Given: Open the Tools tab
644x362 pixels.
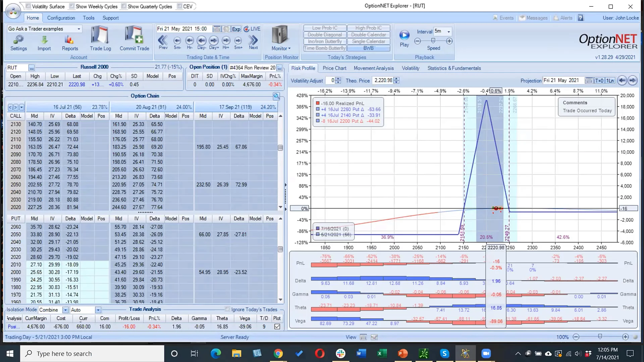Looking at the screenshot, I should pyautogui.click(x=89, y=18).
